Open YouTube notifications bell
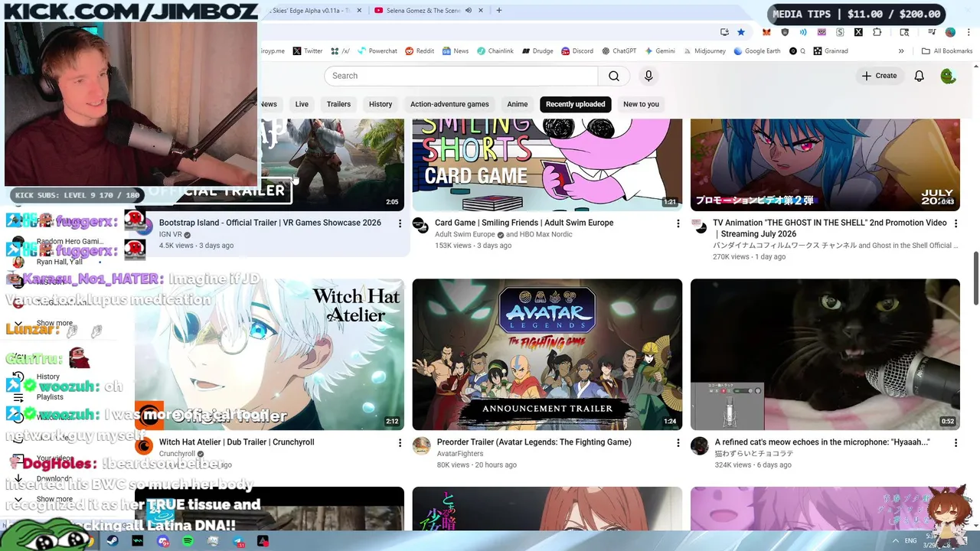This screenshot has width=980, height=551. pos(920,76)
